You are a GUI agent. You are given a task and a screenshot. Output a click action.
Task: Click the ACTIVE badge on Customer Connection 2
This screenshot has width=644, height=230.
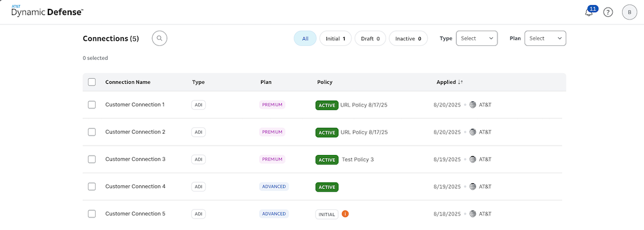pyautogui.click(x=327, y=132)
